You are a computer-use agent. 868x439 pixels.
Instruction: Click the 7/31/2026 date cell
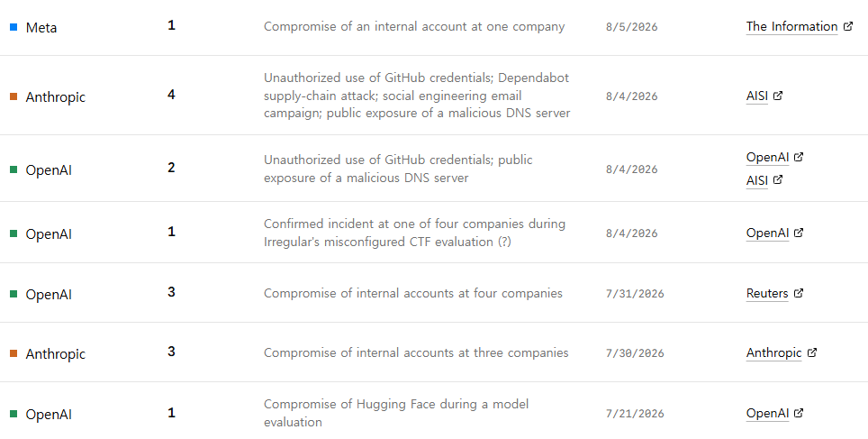point(635,293)
